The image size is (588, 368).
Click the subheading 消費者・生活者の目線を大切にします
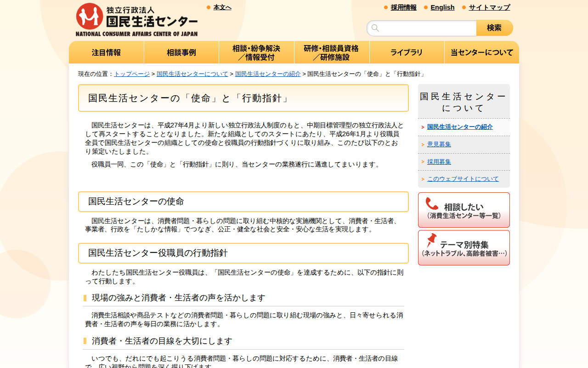coord(162,341)
